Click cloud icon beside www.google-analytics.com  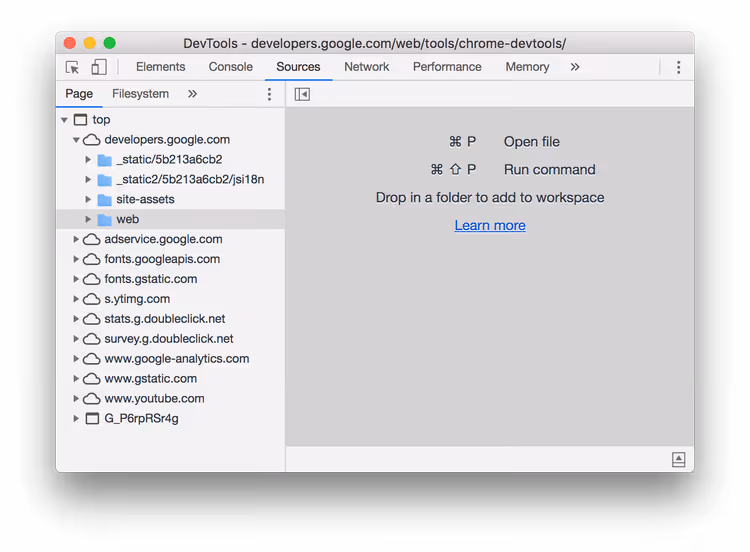click(91, 359)
